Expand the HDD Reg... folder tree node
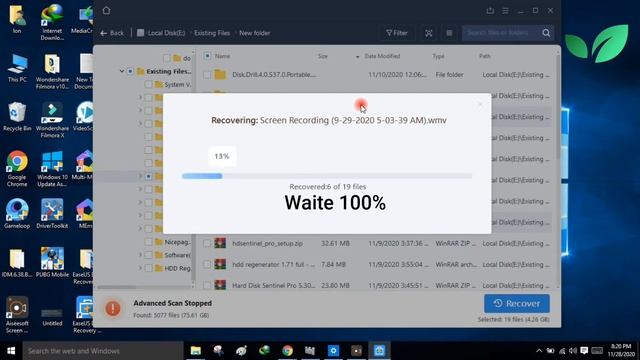 click(x=140, y=268)
